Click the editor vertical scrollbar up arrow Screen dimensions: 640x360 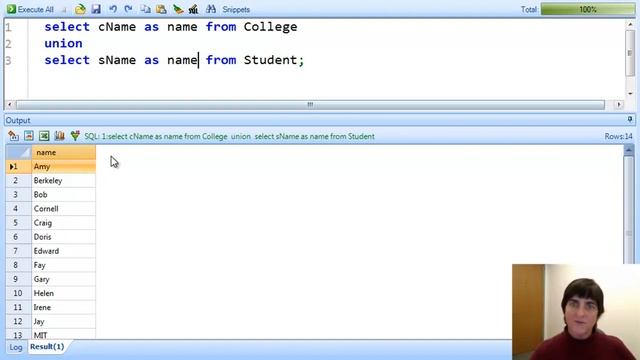click(630, 25)
